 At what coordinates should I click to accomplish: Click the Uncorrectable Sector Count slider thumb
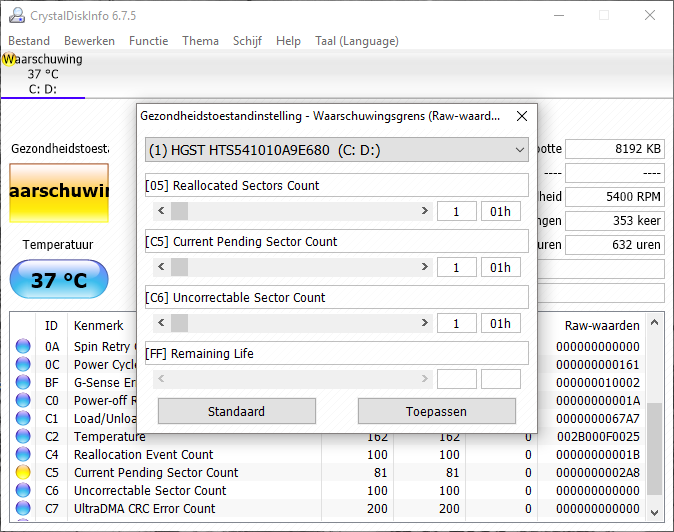click(180, 323)
